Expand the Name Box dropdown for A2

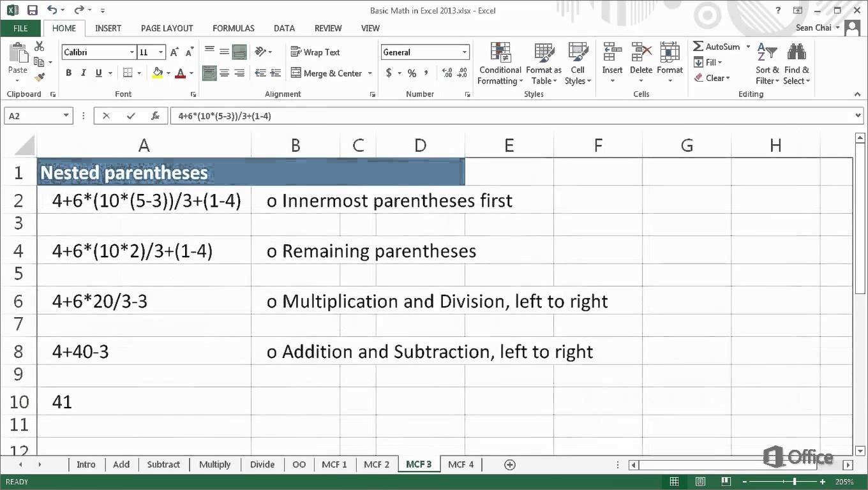(x=66, y=116)
